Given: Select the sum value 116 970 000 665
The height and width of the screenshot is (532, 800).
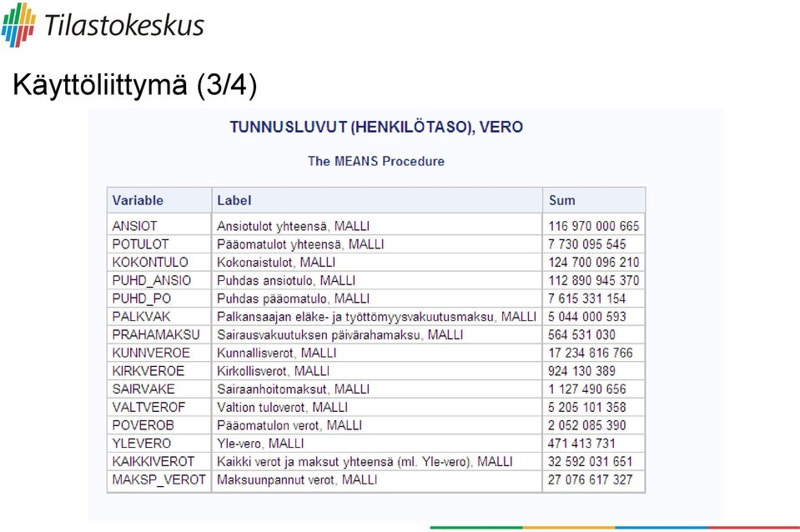Looking at the screenshot, I should click(593, 226).
